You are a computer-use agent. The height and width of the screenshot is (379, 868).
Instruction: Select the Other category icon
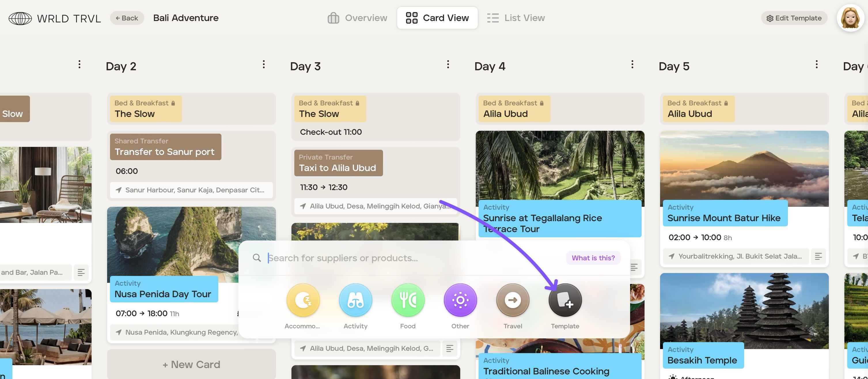point(460,300)
